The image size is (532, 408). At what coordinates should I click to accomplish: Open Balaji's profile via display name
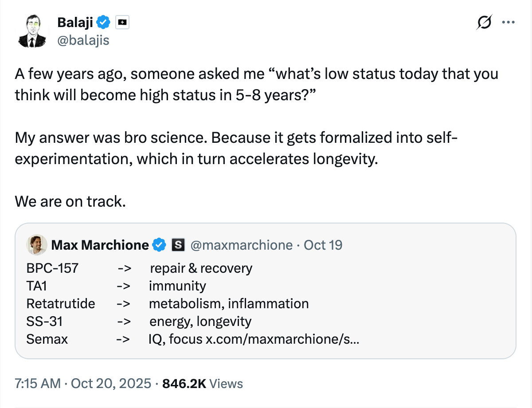[75, 21]
